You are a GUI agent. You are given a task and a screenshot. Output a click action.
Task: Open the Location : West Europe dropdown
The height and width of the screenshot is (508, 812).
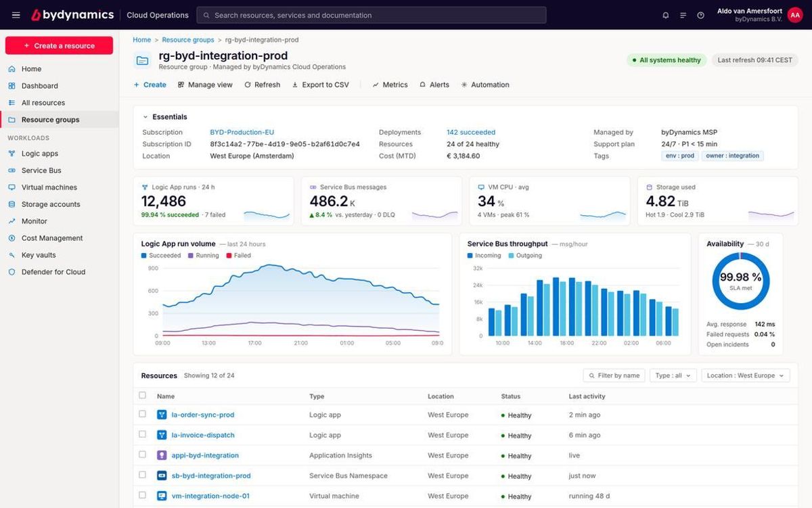tap(745, 375)
